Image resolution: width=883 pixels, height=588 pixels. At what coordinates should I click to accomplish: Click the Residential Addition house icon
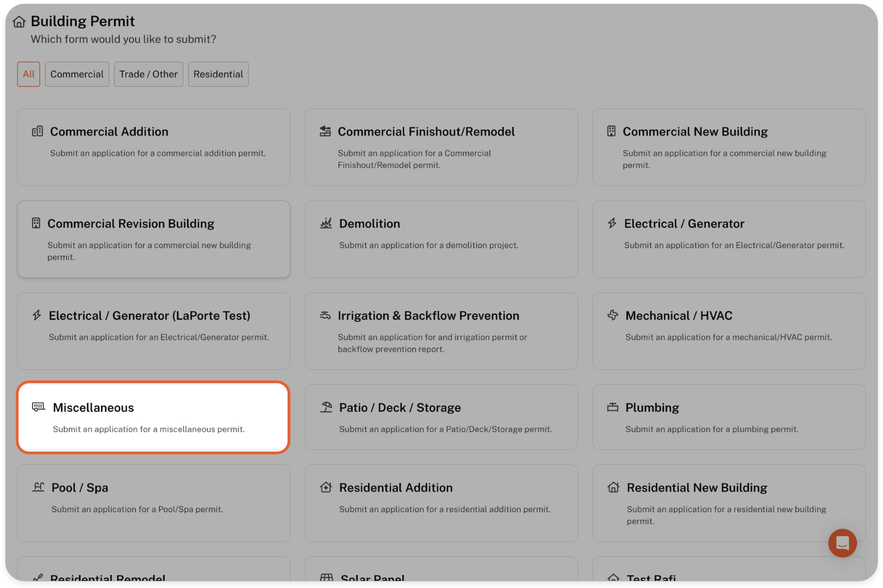[326, 487]
